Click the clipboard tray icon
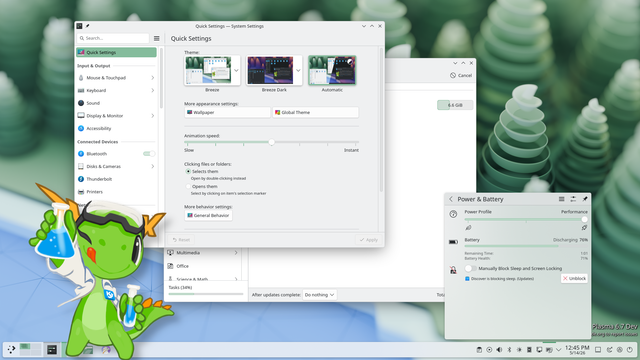640x360 pixels. 479,350
